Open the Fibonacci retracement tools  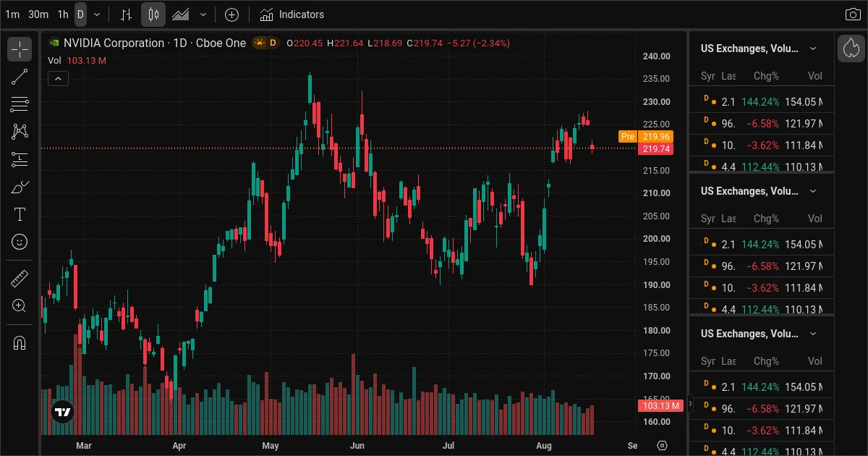pos(20,104)
